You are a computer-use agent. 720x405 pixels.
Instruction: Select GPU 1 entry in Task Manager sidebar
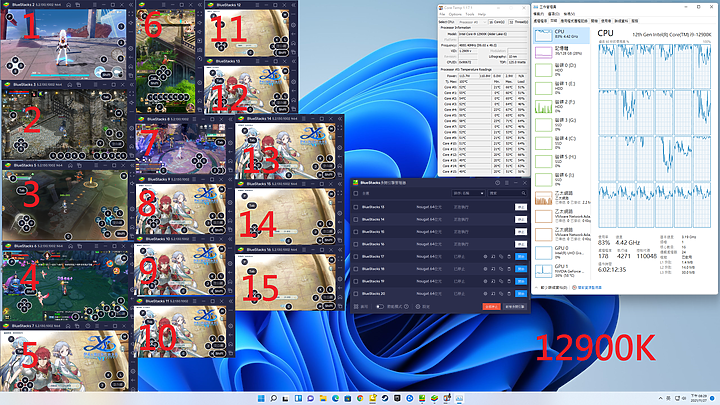(x=562, y=270)
